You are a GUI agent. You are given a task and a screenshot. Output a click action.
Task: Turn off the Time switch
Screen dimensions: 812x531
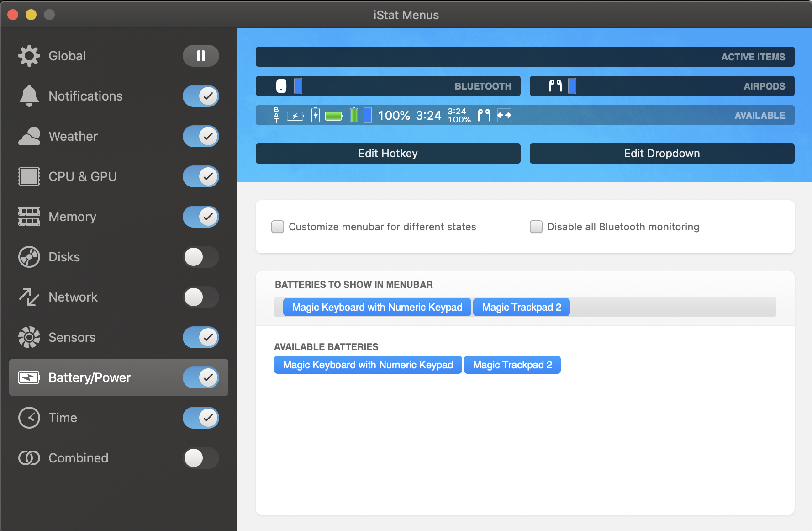click(201, 418)
